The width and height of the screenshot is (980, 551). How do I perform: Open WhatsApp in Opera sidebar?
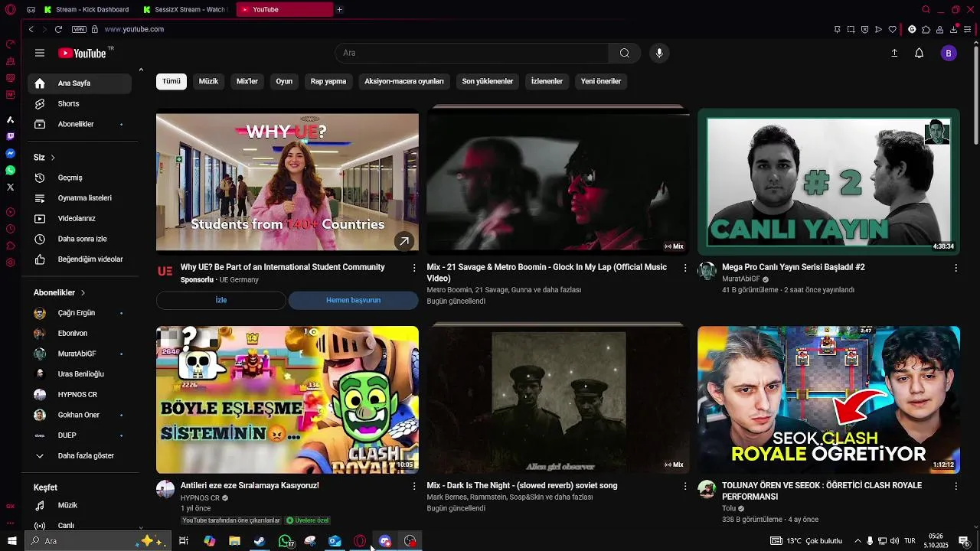coord(10,170)
